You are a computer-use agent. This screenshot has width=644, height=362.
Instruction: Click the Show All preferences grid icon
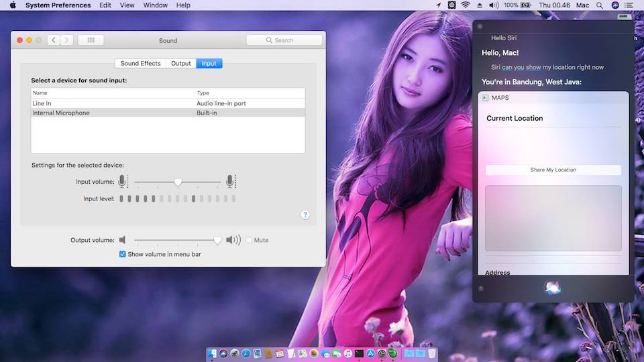tap(91, 40)
